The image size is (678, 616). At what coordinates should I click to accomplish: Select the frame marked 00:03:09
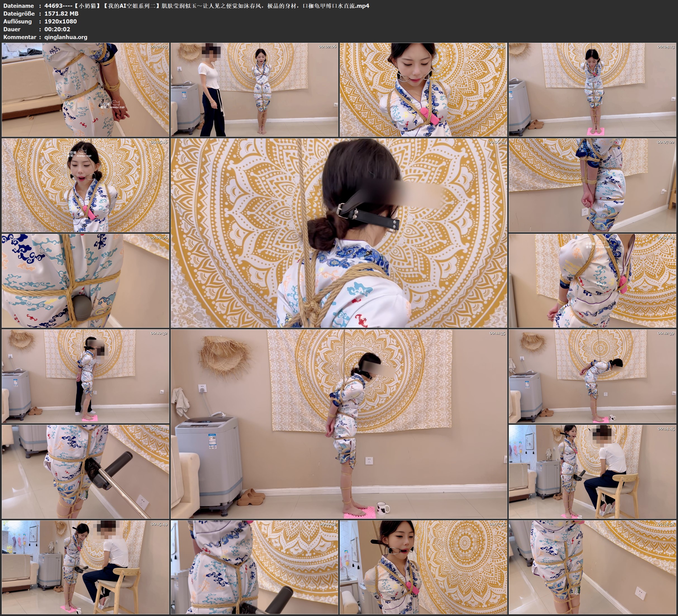pyautogui.click(x=423, y=89)
